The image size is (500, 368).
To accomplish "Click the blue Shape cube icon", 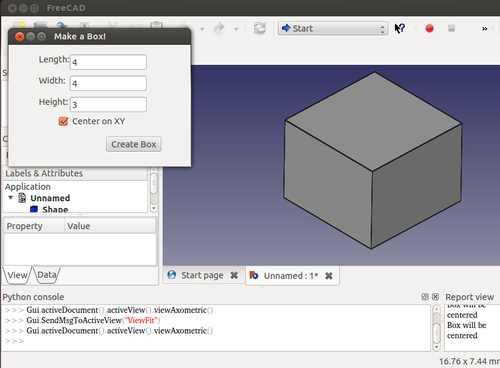I will (34, 209).
